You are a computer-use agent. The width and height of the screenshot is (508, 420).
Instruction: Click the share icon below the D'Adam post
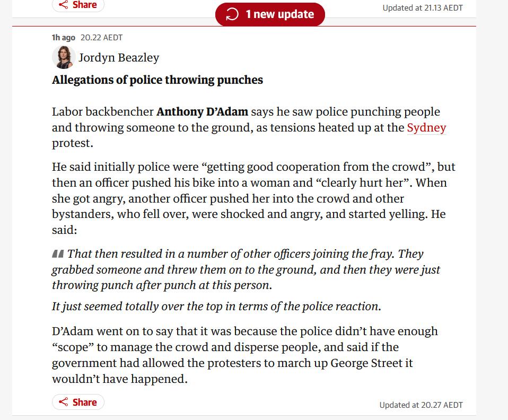(x=64, y=402)
